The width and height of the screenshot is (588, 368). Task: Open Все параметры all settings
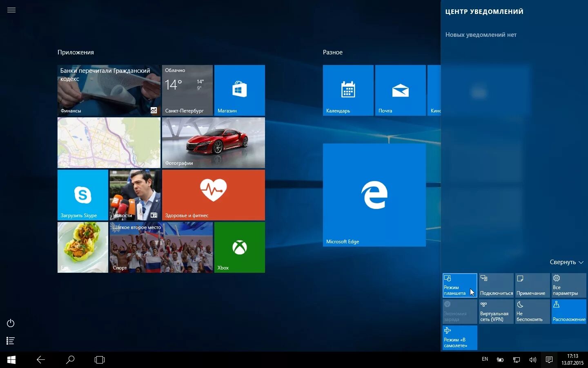[569, 285]
